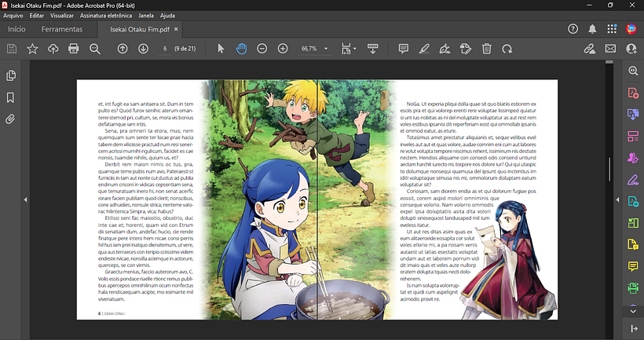Screen dimensions: 644x340
Task: Open the page thumbnails panel
Action: (11, 75)
